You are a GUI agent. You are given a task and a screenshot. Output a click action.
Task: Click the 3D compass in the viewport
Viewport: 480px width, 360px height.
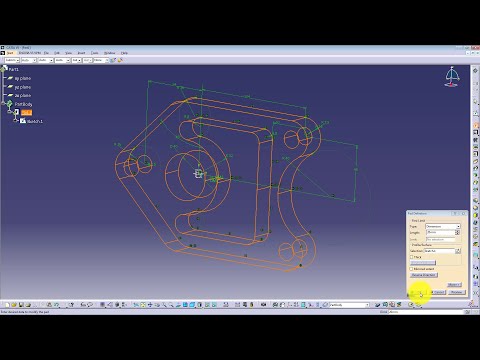[452, 77]
